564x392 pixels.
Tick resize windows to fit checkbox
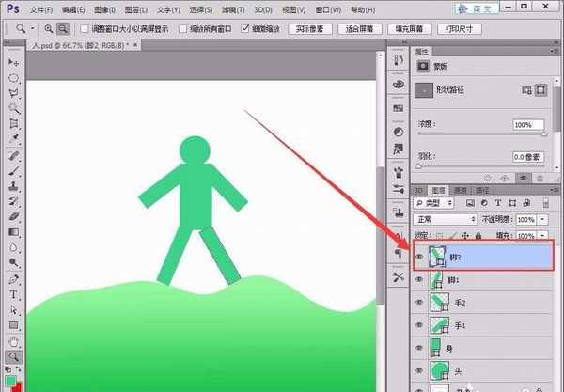85,29
